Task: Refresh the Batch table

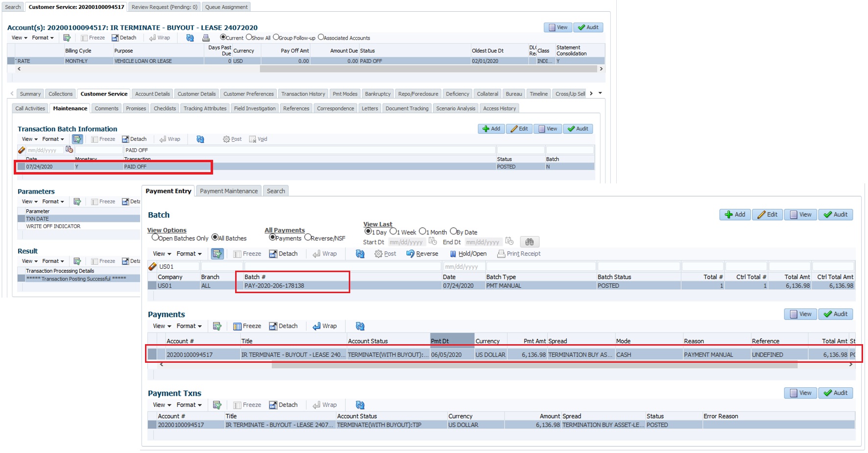Action: coord(360,254)
